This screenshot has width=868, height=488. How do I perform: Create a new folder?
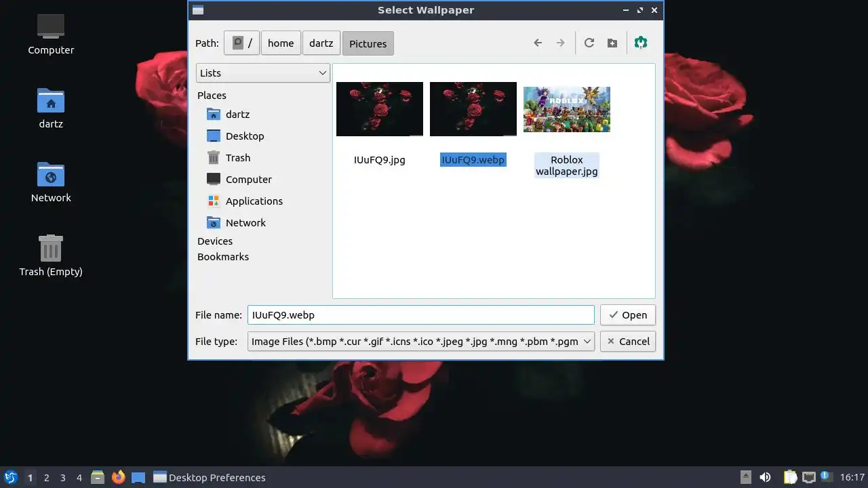click(612, 43)
